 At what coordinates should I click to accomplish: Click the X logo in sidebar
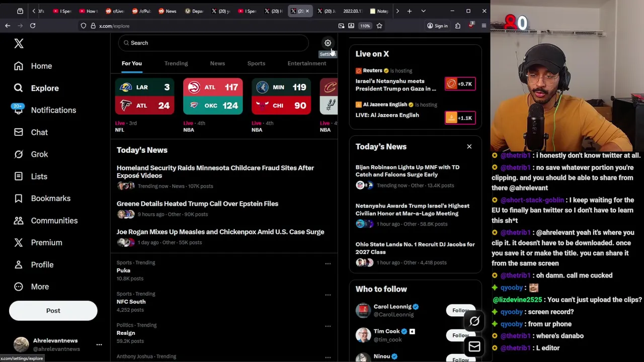[19, 44]
